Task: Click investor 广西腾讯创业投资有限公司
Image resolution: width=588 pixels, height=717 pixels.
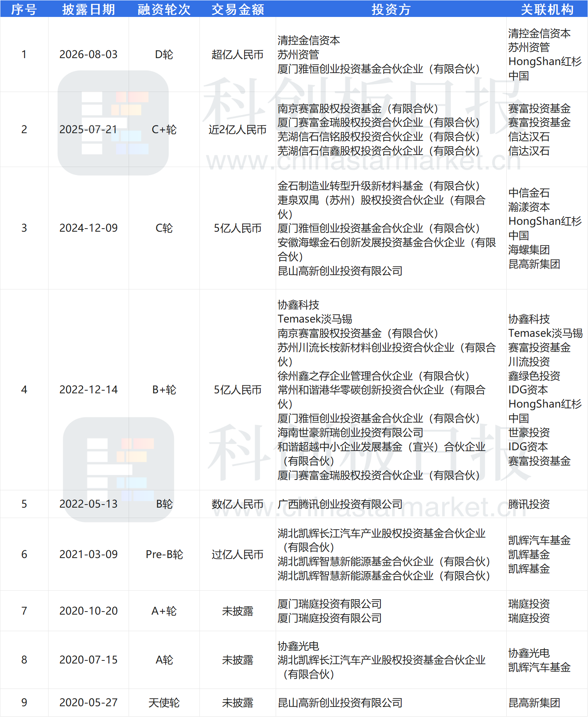Action: 340,504
